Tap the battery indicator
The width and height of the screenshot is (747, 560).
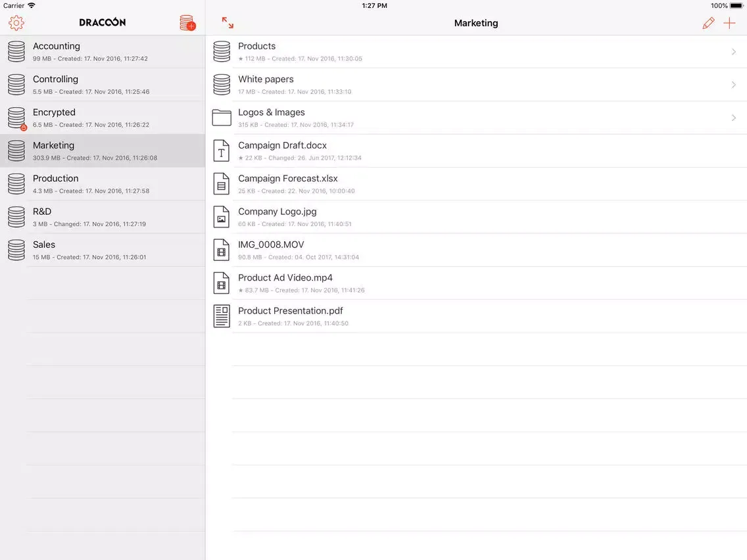click(x=736, y=6)
